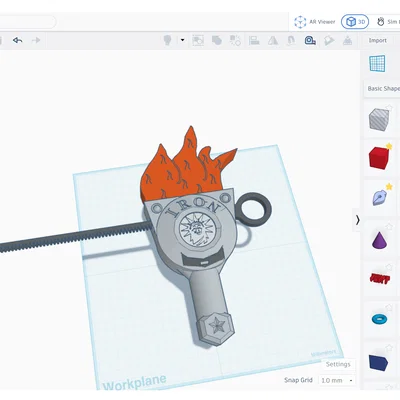Screen dimensions: 400x400
Task: Open the view options dropdown arrow
Action: point(182,40)
